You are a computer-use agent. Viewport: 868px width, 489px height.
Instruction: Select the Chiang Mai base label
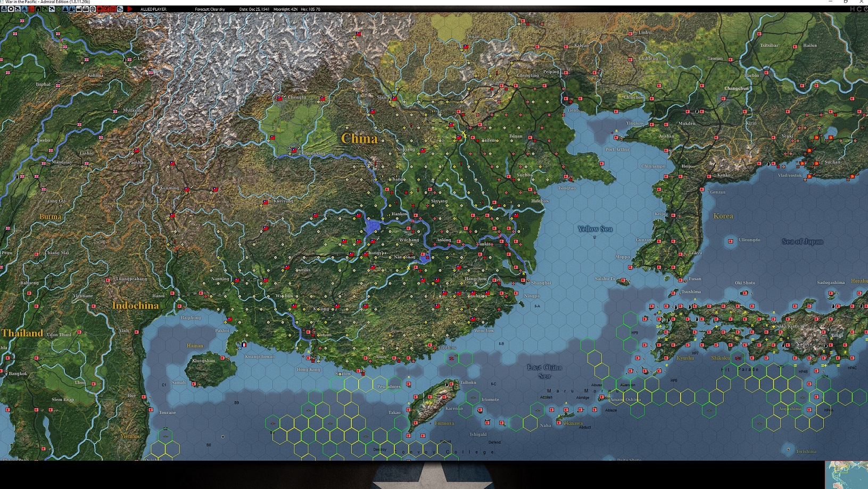click(x=57, y=252)
